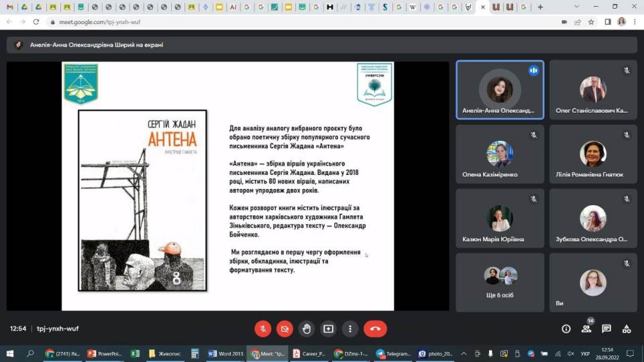The height and width of the screenshot is (362, 644).
Task: Click the 'Ще 6 осіб' tile
Action: click(500, 282)
